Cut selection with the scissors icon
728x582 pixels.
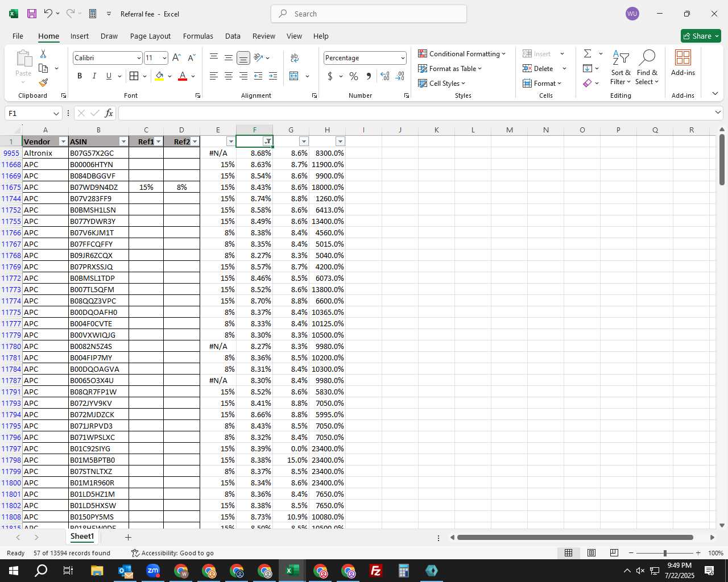pos(43,53)
